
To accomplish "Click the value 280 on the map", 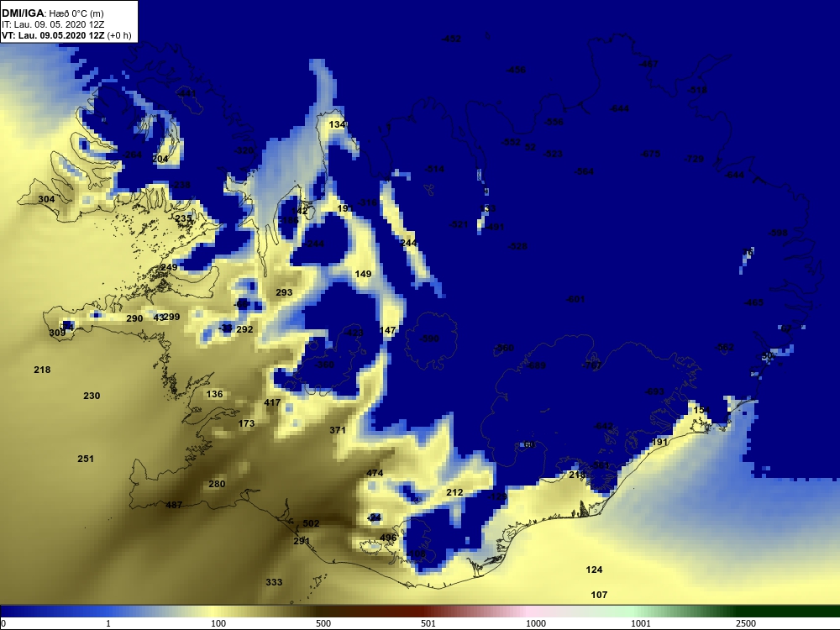I will 217,484.
